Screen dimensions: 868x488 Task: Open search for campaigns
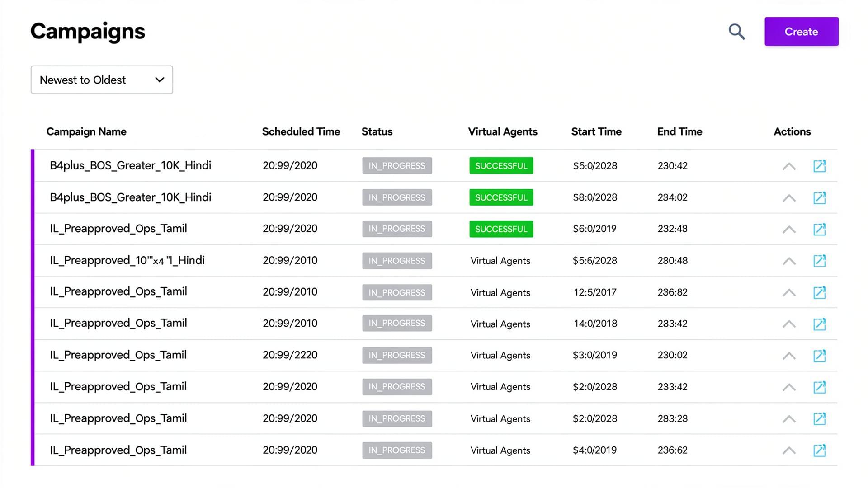(x=736, y=32)
